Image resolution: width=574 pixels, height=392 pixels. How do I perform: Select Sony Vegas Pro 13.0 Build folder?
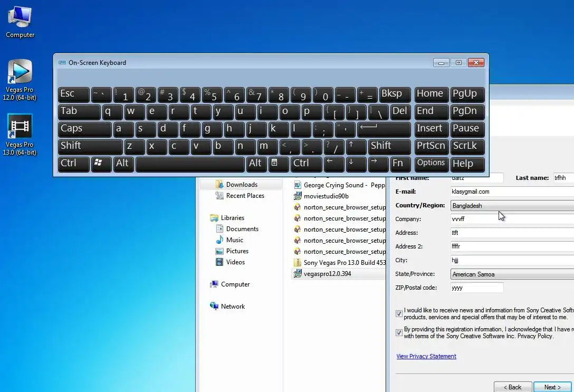(339, 262)
